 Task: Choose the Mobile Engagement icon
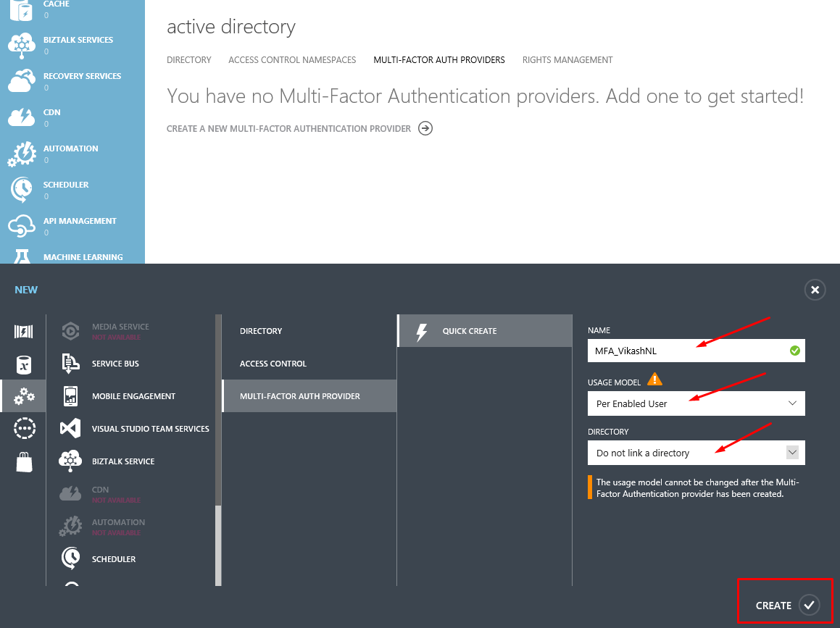[x=70, y=396]
